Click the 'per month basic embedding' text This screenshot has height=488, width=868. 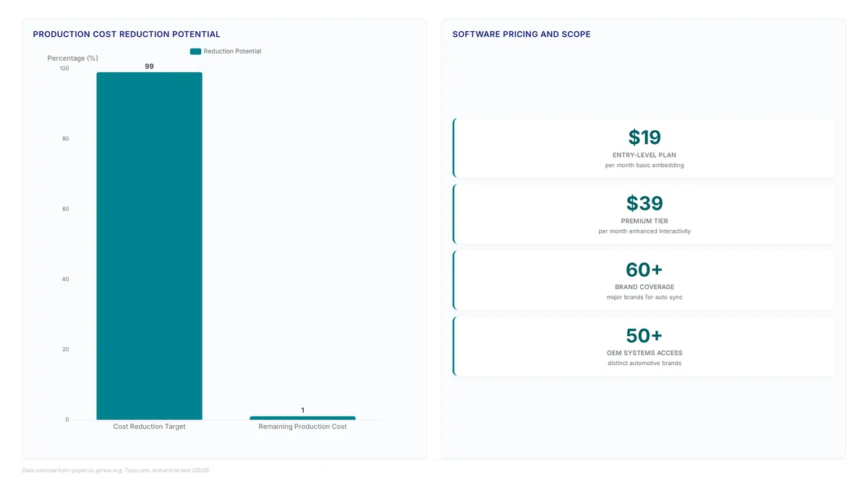tap(644, 165)
